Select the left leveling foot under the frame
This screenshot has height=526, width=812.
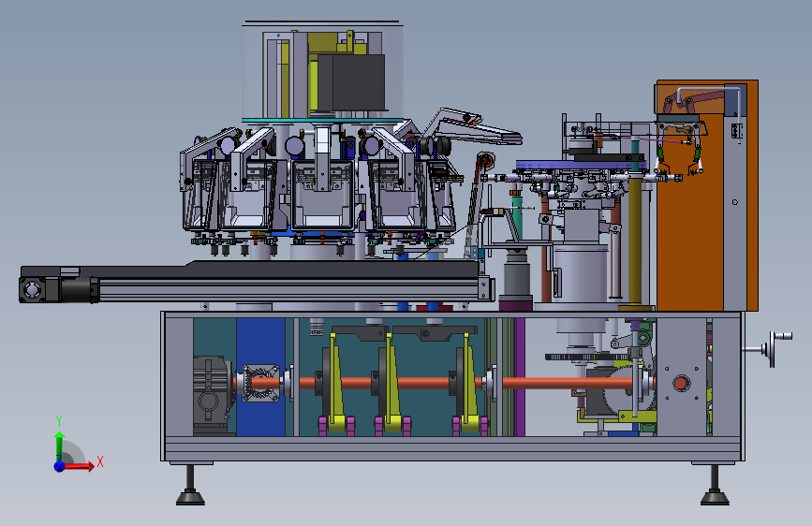coord(190,485)
